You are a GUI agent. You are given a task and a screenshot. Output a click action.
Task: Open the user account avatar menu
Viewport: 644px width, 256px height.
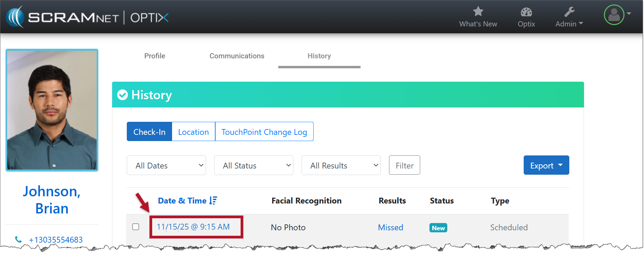[614, 15]
